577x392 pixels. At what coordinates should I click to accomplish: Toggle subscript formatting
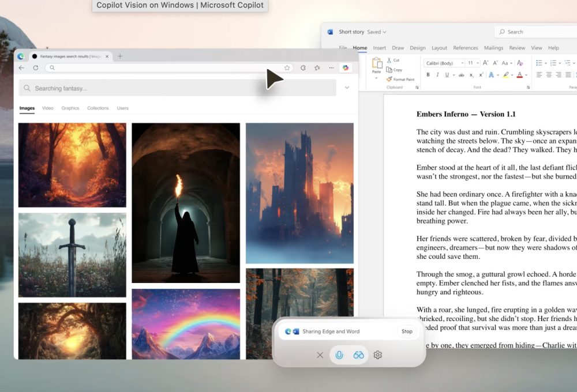coord(471,75)
